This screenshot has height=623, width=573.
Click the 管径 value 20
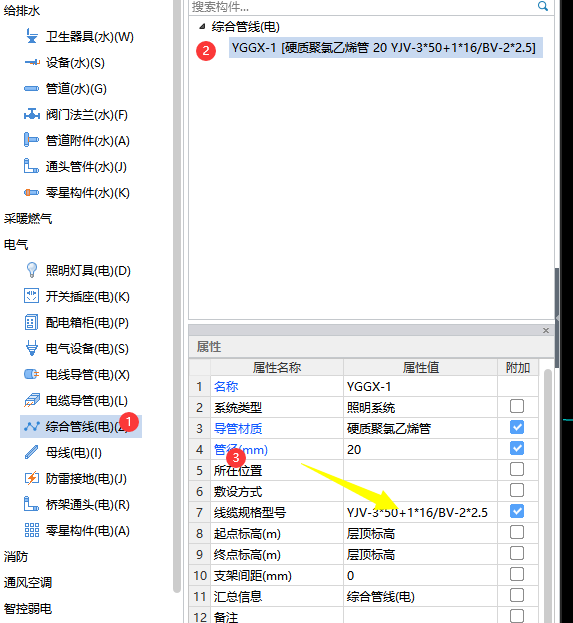(x=420, y=449)
